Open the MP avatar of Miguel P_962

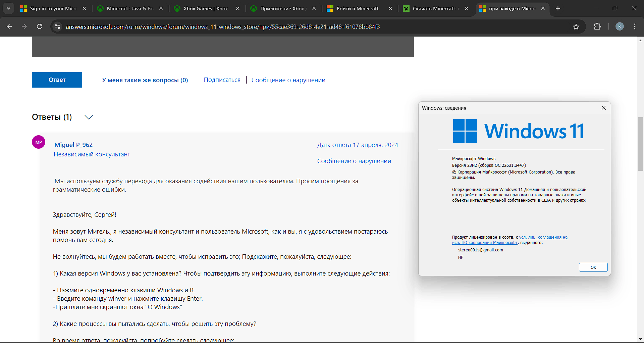pos(39,142)
